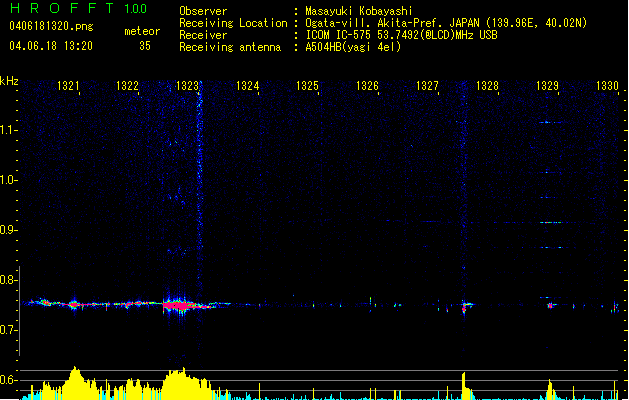Click the meteor label
This screenshot has height=400, width=629.
pos(142,31)
